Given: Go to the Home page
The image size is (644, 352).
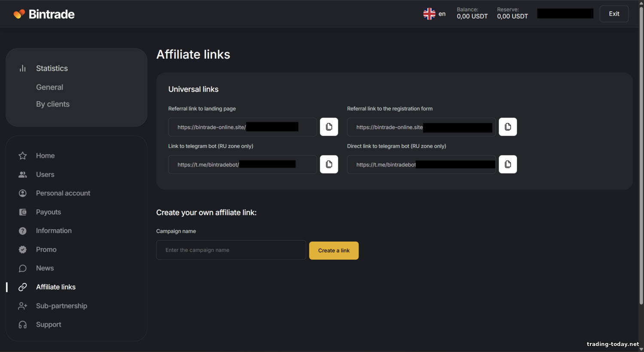Looking at the screenshot, I should tap(45, 156).
